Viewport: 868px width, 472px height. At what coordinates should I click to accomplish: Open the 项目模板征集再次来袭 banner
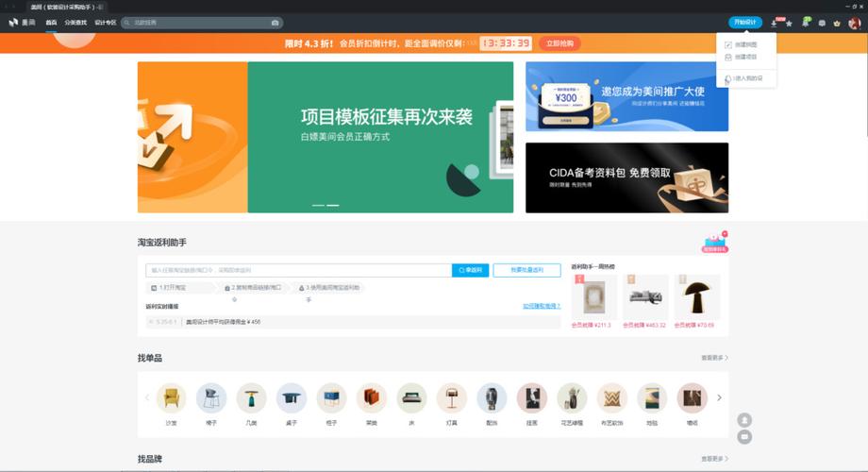[x=380, y=137]
